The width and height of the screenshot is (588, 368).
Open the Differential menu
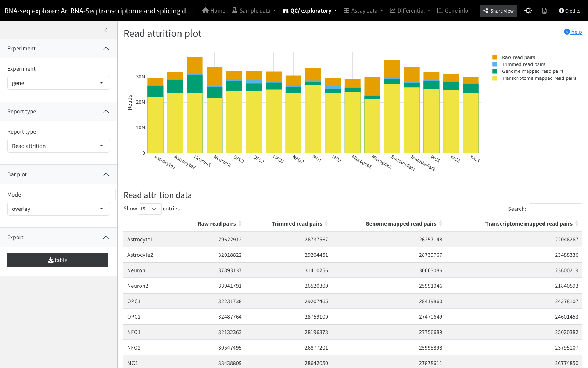(x=410, y=11)
